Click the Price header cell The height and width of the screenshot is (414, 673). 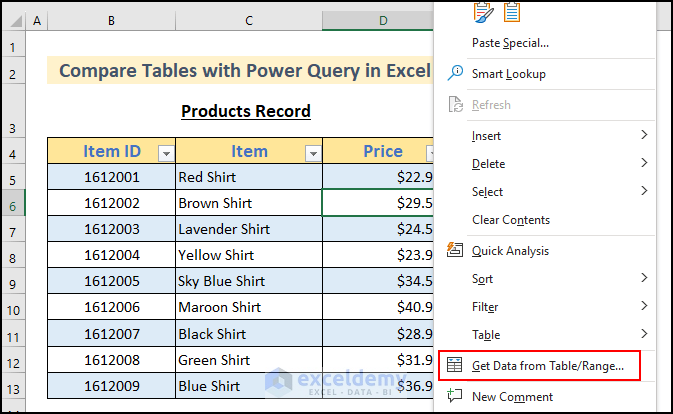(x=378, y=151)
